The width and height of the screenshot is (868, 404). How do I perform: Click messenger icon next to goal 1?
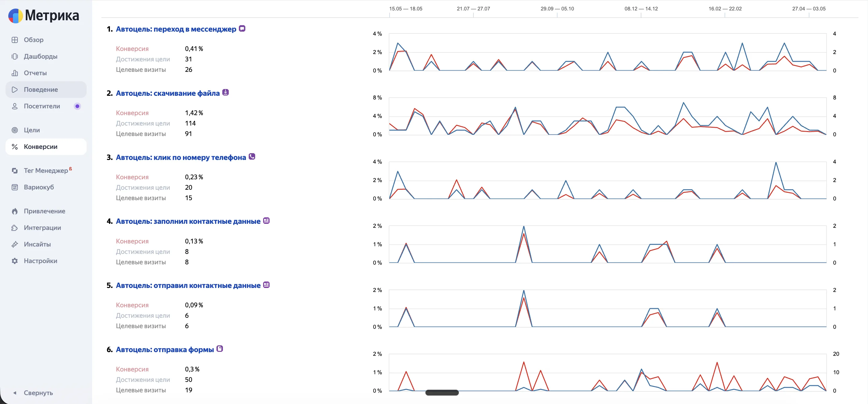[242, 29]
